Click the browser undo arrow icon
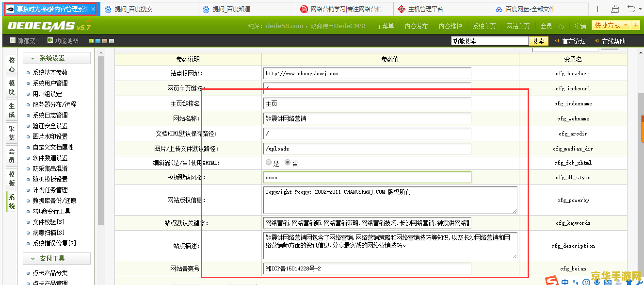Screen dimensions: 644x285 [x=630, y=9]
